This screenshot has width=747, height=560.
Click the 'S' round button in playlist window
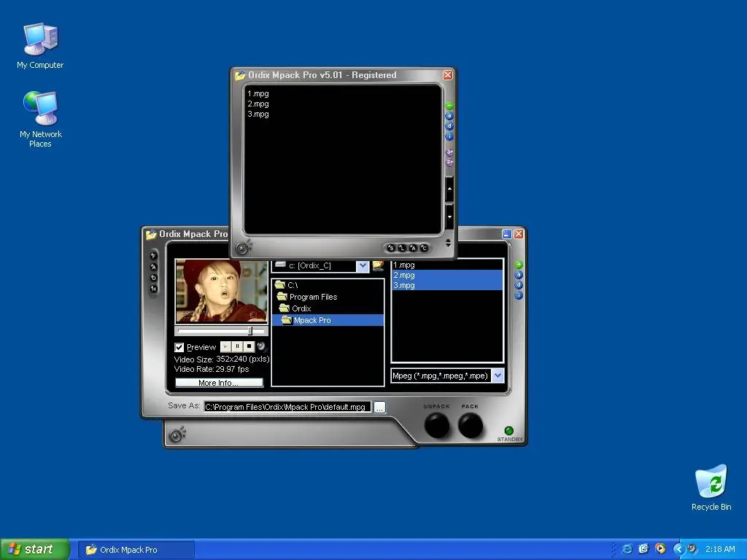click(x=391, y=248)
